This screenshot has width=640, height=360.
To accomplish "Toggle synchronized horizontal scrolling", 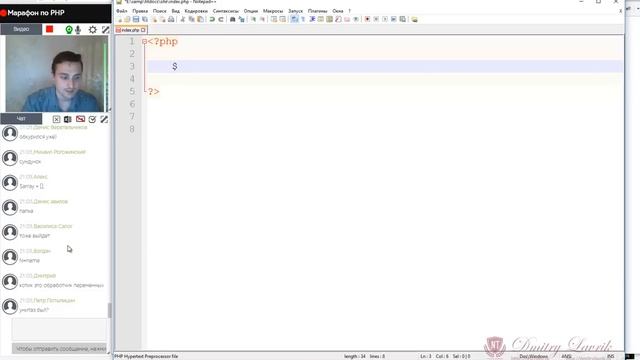I will tap(282, 19).
